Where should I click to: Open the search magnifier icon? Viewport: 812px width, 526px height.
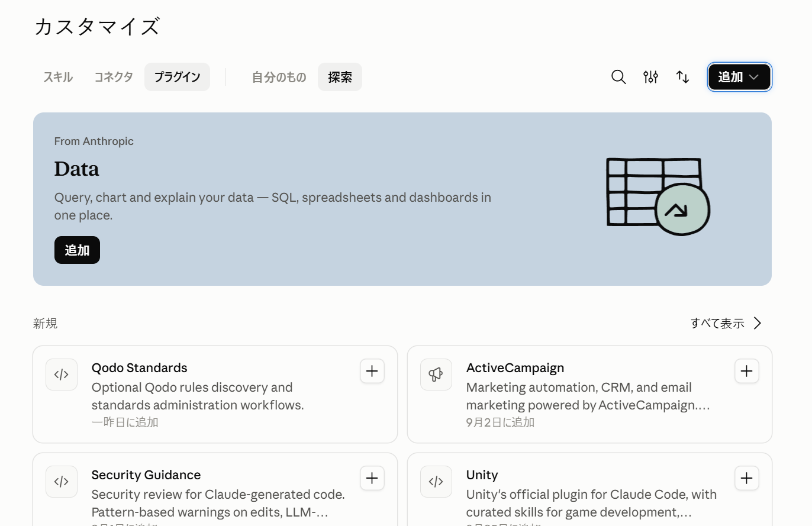click(618, 77)
